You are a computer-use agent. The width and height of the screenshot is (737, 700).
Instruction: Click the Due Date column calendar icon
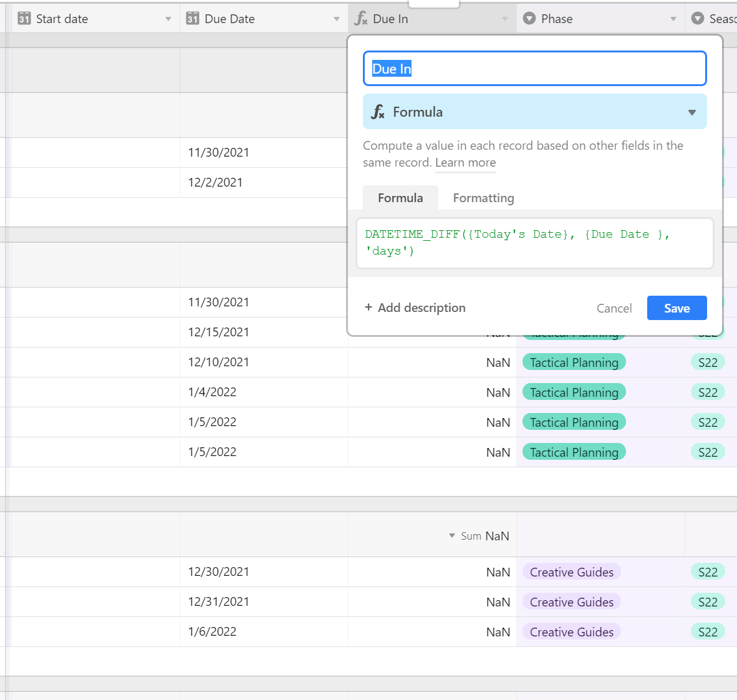tap(192, 19)
